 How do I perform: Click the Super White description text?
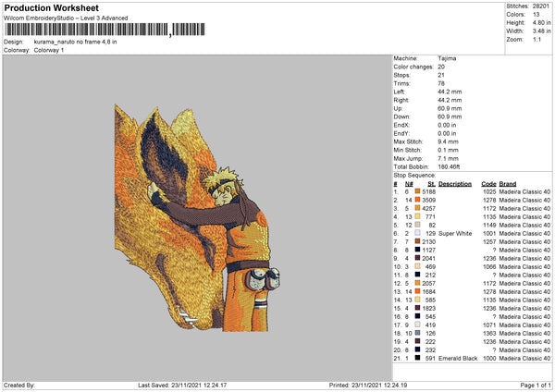coord(455,234)
